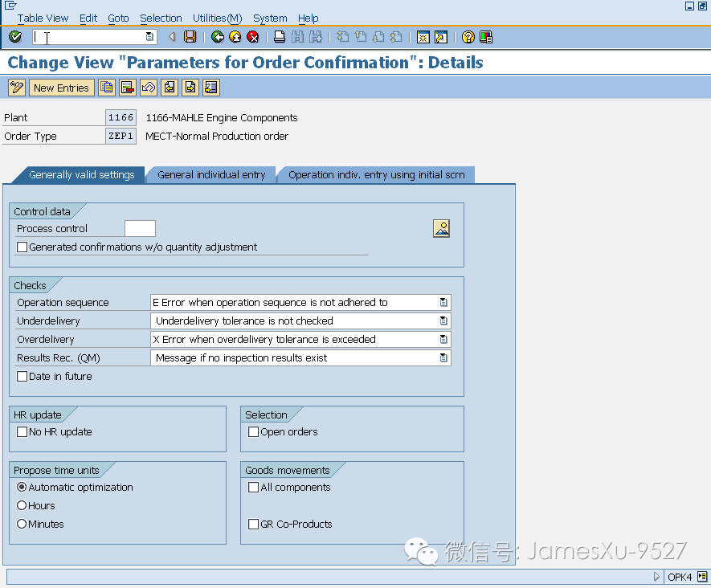The height and width of the screenshot is (588, 711).
Task: Open the Customize Local Layout icon
Action: tap(485, 37)
